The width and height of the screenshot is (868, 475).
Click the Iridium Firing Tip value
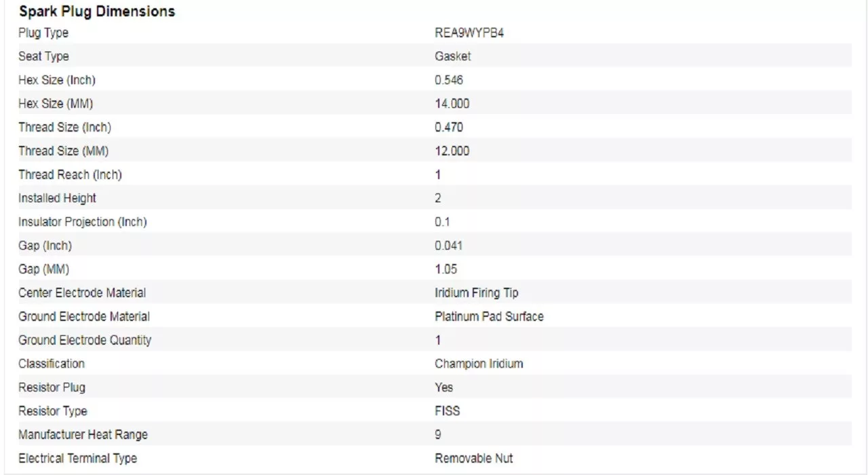pos(477,292)
